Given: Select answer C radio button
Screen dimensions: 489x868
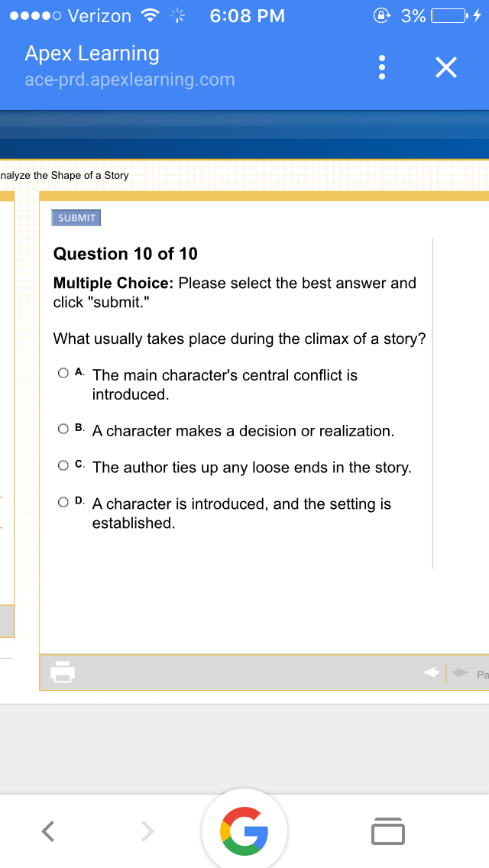Looking at the screenshot, I should [63, 466].
